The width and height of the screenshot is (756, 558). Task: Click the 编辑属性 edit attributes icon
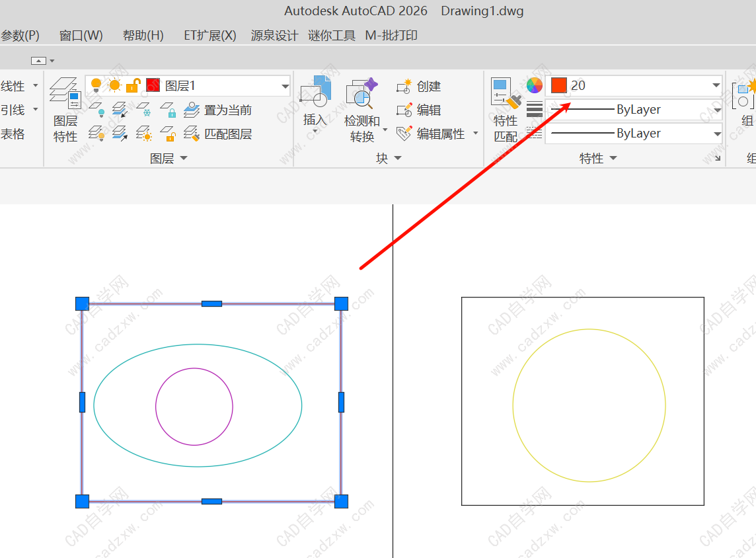(404, 134)
